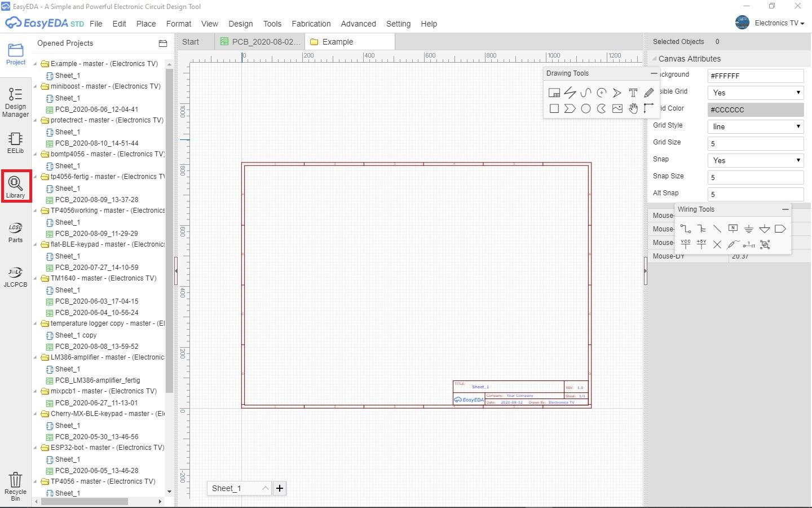The width and height of the screenshot is (812, 508).
Task: Collapse the TM1640 project tree node
Action: (x=35, y=278)
